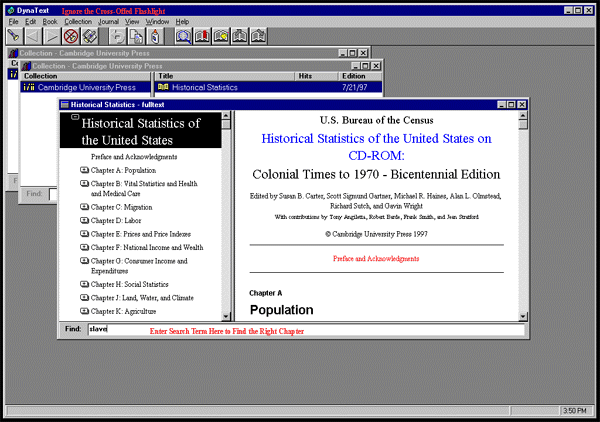This screenshot has width=600, height=422.
Task: Open the Journal menu
Action: coord(108,21)
